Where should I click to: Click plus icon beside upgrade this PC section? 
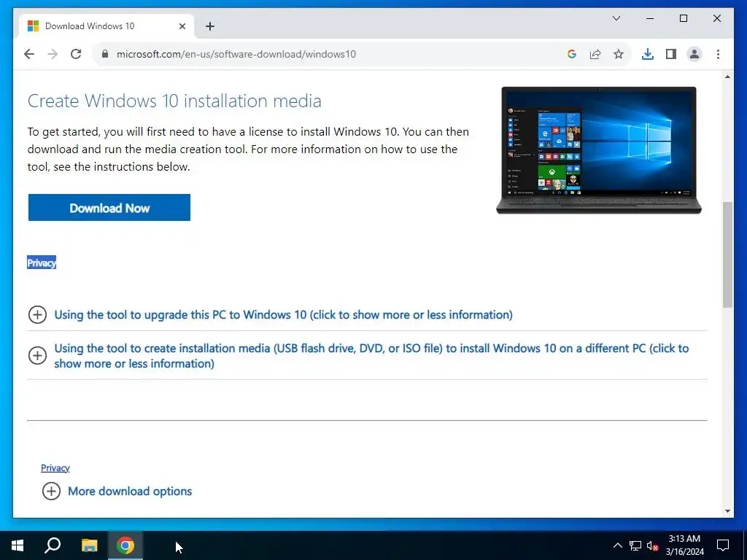tap(37, 315)
